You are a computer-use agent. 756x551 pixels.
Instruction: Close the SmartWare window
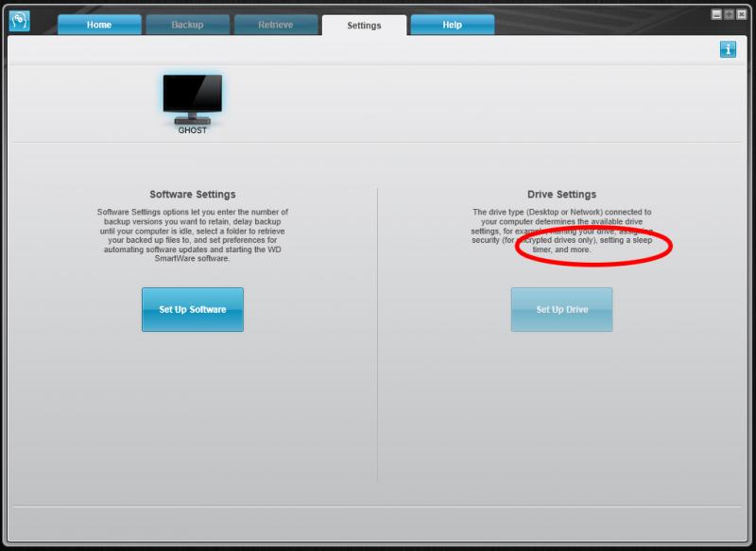pyautogui.click(x=742, y=14)
